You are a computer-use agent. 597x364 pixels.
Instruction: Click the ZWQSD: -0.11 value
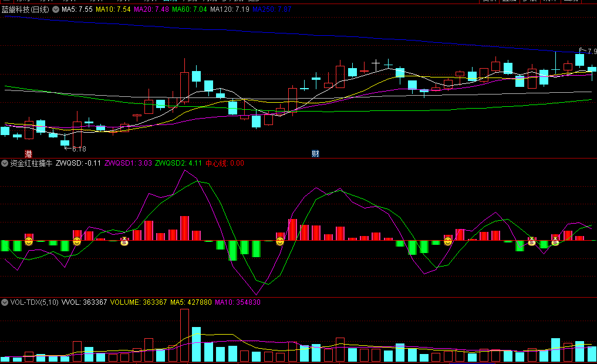(78, 163)
